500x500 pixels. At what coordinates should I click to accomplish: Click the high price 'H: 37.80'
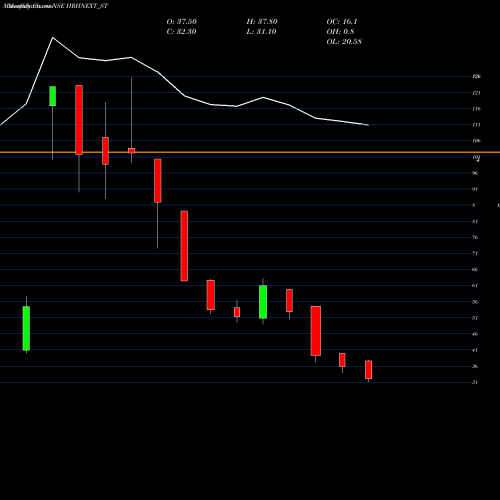coord(262,22)
